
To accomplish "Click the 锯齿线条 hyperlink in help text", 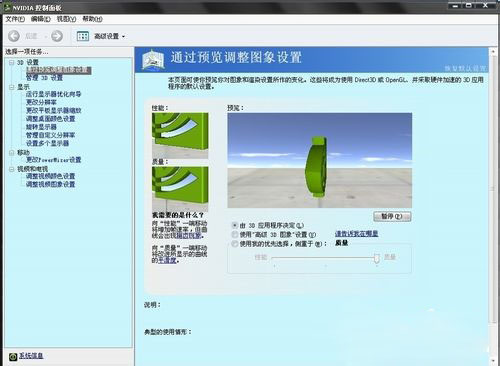I will point(189,236).
